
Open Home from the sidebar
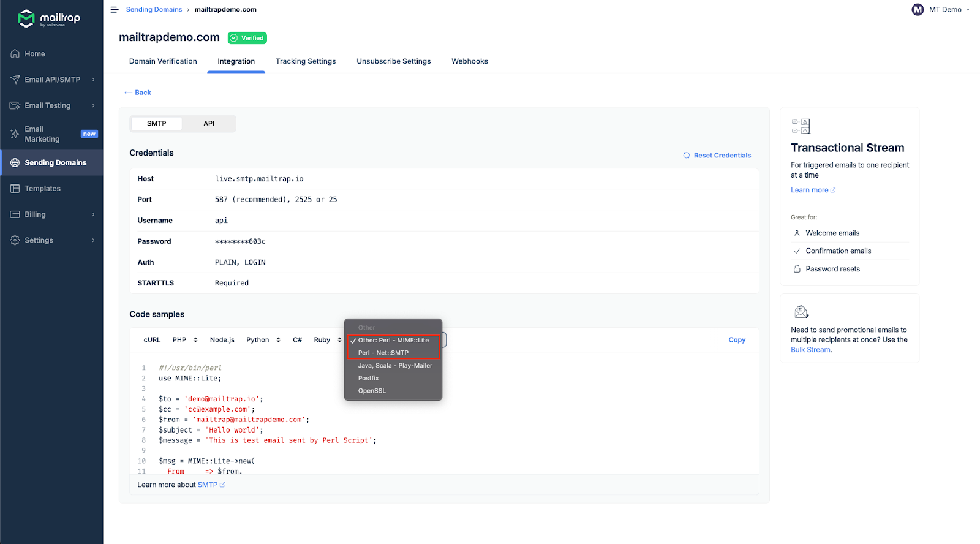point(35,54)
